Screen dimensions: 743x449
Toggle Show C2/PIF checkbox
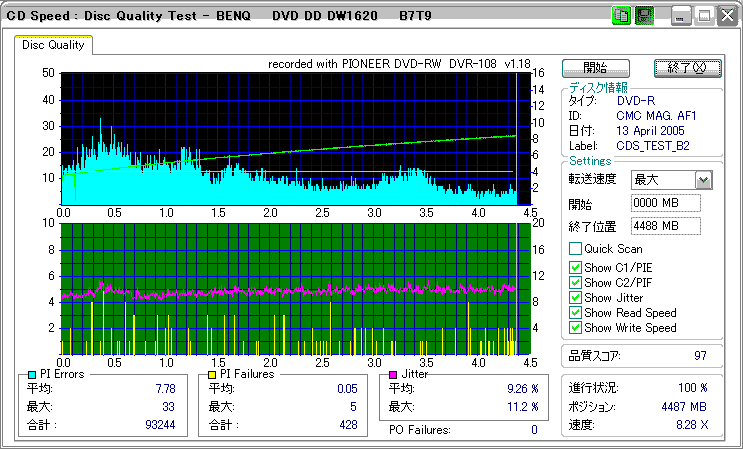[x=575, y=282]
